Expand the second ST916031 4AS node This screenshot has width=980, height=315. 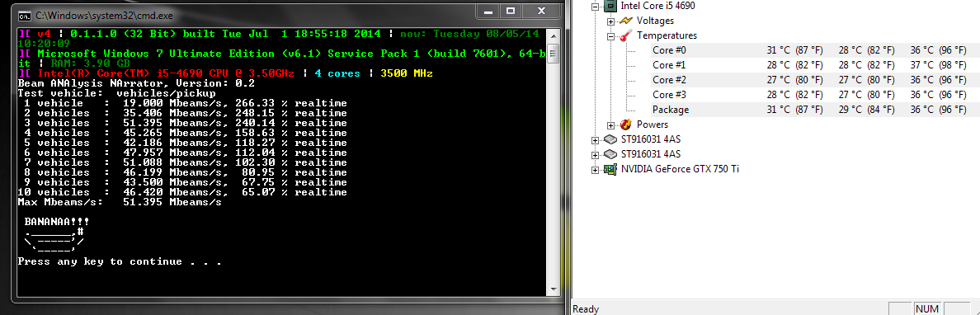point(596,155)
